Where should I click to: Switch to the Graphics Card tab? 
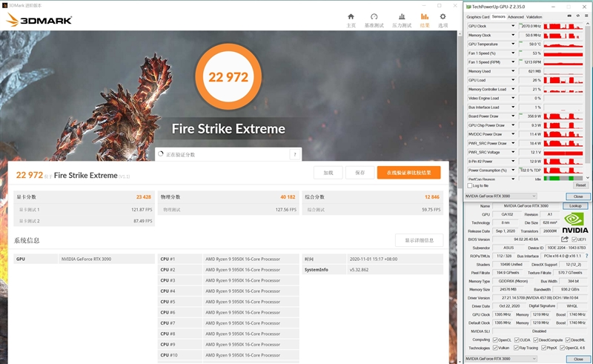click(478, 17)
